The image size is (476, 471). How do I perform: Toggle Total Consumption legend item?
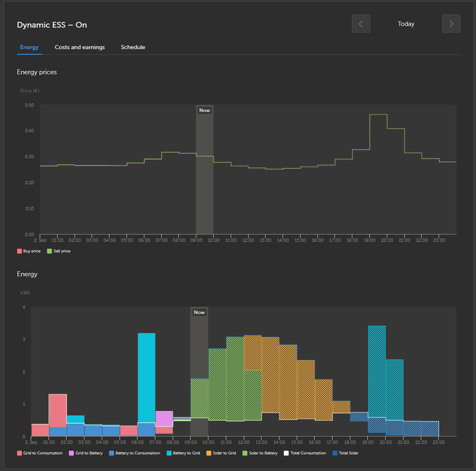pos(305,453)
